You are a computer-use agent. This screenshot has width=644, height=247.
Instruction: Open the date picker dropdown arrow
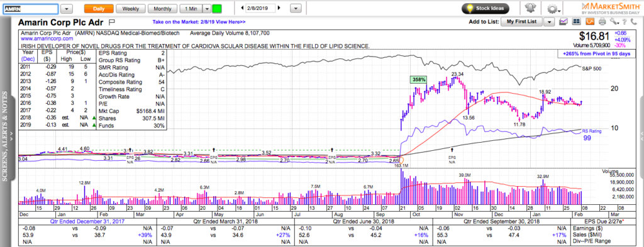[296, 8]
